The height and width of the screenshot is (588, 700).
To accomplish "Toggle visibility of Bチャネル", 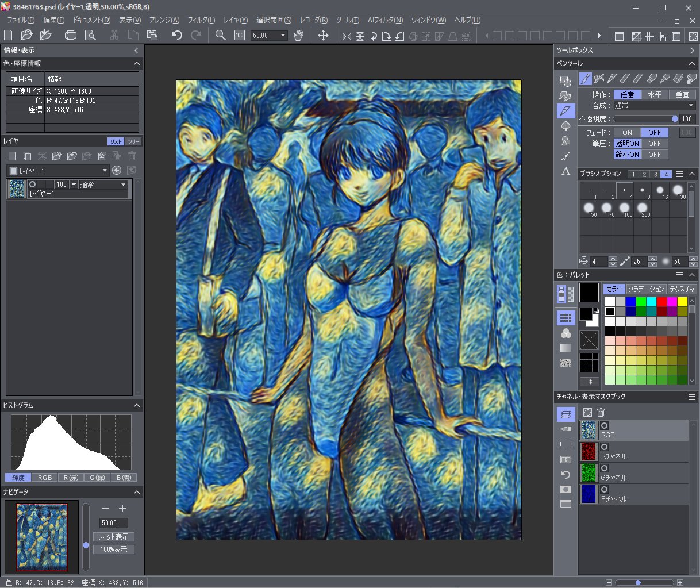I will 605,490.
